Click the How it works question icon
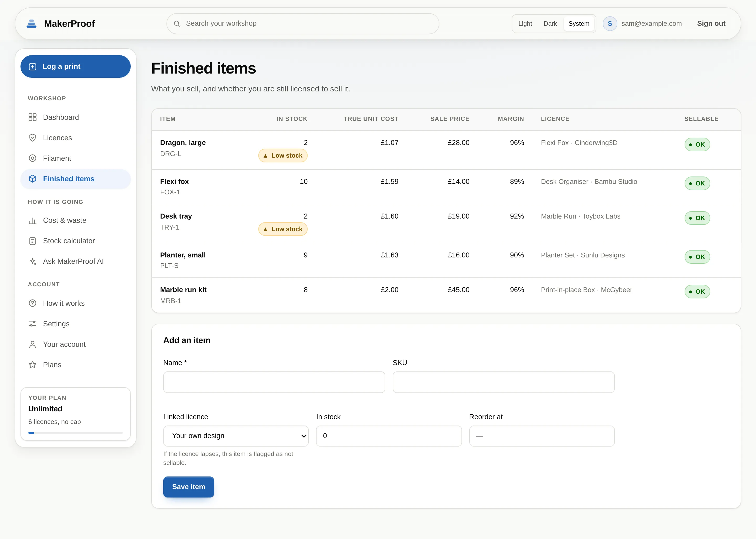The width and height of the screenshot is (756, 539). (33, 303)
